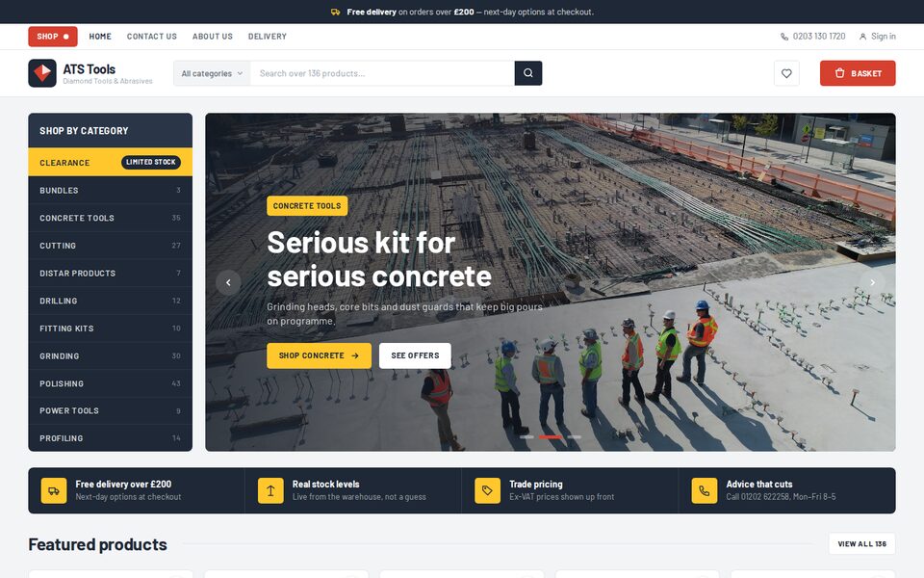Select the active red carousel indicator

(x=551, y=437)
